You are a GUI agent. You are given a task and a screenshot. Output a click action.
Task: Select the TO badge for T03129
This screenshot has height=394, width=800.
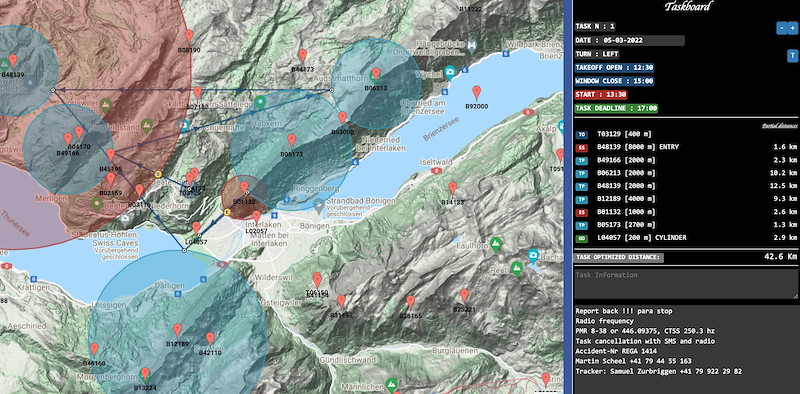coord(582,135)
